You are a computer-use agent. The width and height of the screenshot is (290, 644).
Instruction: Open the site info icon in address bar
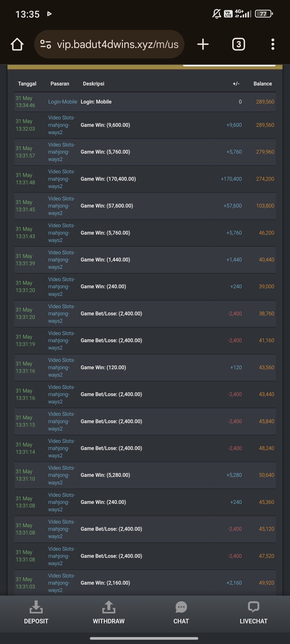pos(46,44)
